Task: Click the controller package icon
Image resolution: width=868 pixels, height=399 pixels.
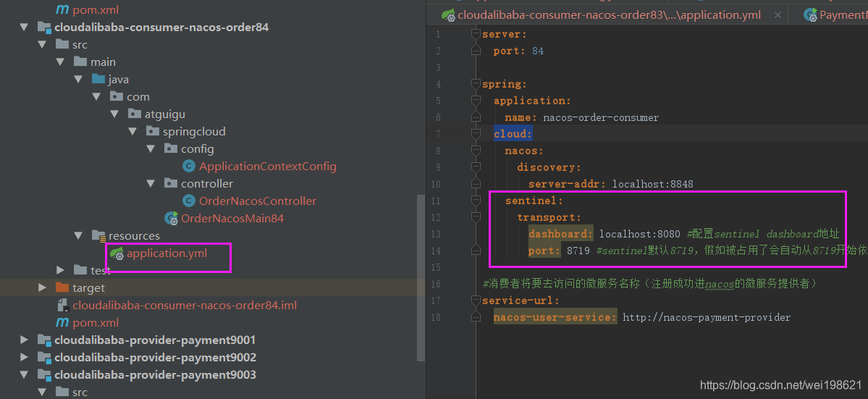Action: (171, 183)
